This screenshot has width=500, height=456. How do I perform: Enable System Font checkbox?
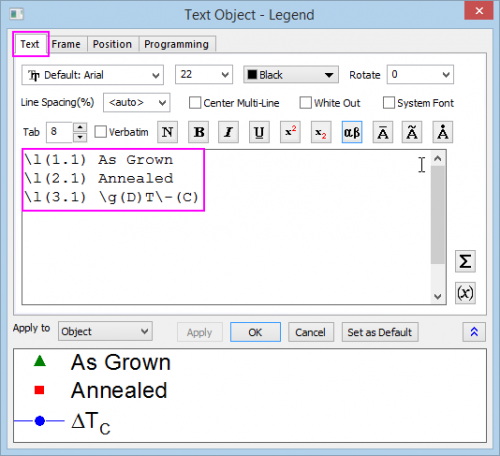tap(389, 103)
